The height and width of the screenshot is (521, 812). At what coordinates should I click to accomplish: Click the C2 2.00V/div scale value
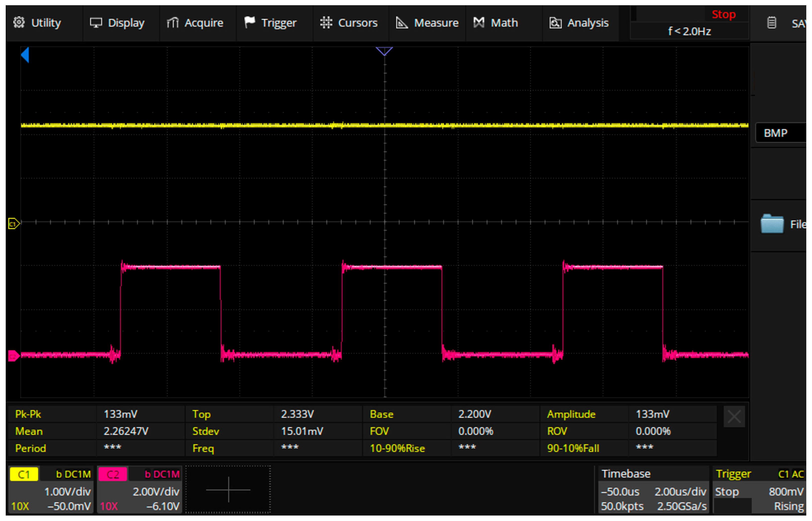click(x=156, y=492)
